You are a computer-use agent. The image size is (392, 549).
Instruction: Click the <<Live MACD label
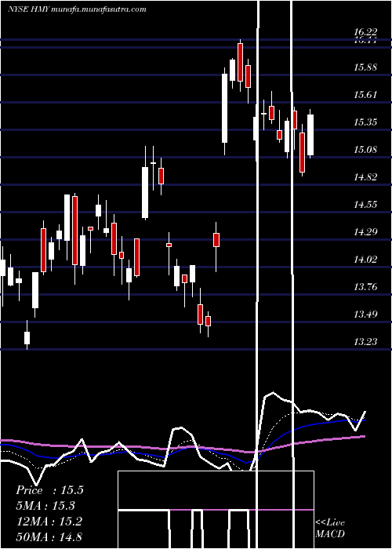pos(330,529)
